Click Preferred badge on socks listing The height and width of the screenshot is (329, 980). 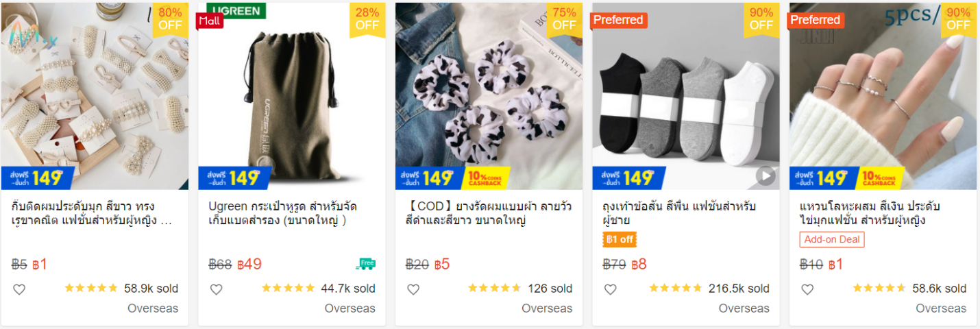click(618, 20)
